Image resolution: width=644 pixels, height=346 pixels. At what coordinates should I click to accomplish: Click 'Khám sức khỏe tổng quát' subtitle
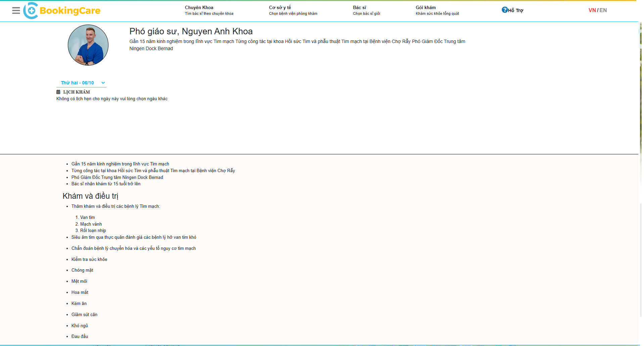pos(437,14)
